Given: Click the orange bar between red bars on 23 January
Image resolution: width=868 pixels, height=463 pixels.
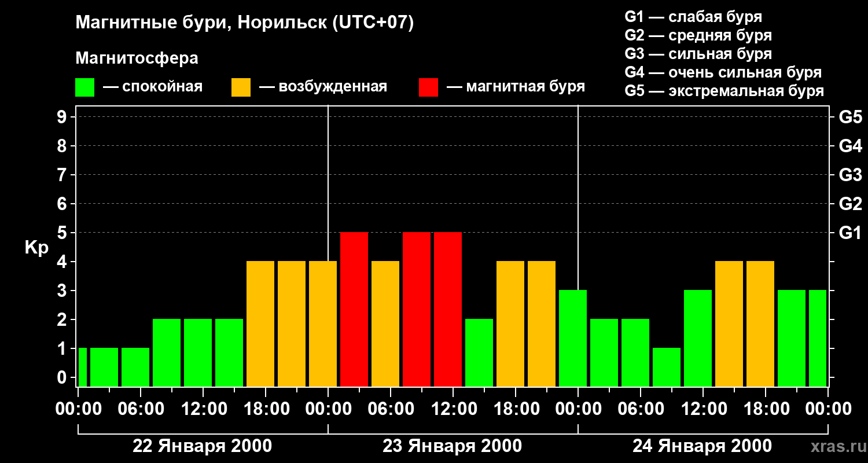Looking at the screenshot, I should pyautogui.click(x=385, y=324).
